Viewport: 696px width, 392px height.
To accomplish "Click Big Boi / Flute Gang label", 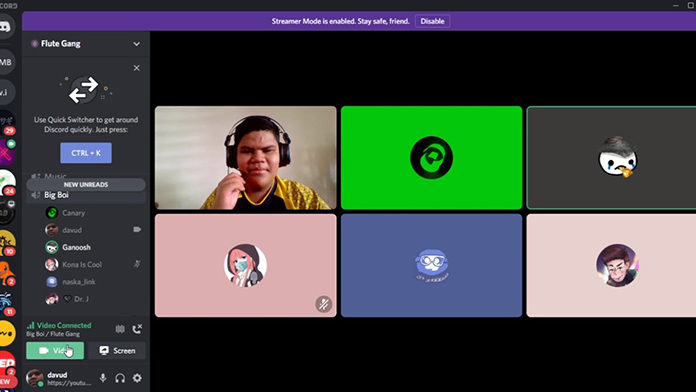I will tap(53, 334).
